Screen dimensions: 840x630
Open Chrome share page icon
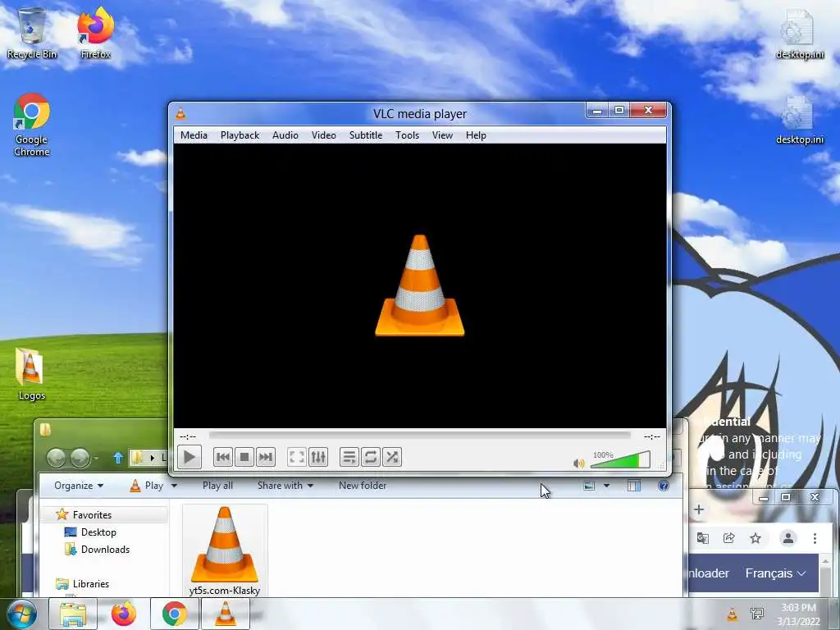point(729,538)
